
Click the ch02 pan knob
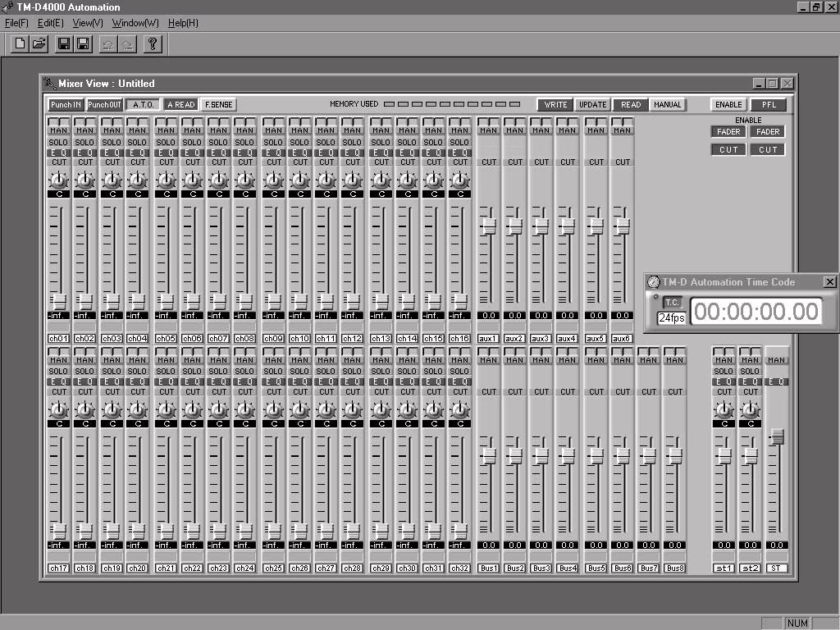[84, 180]
